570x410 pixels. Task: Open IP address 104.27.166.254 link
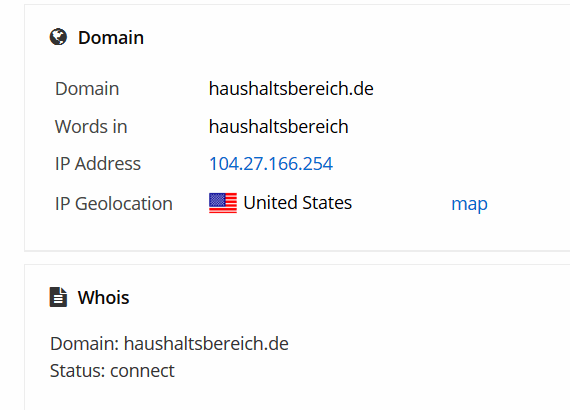pyautogui.click(x=271, y=164)
